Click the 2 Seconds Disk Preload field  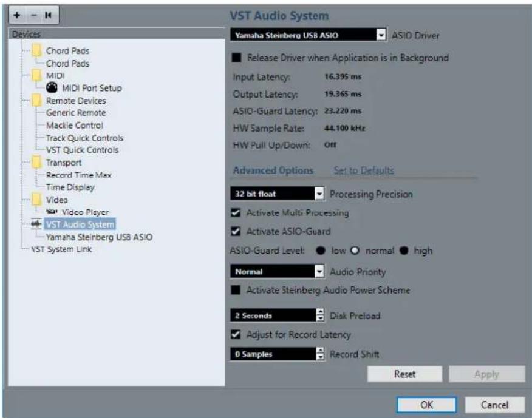(273, 315)
